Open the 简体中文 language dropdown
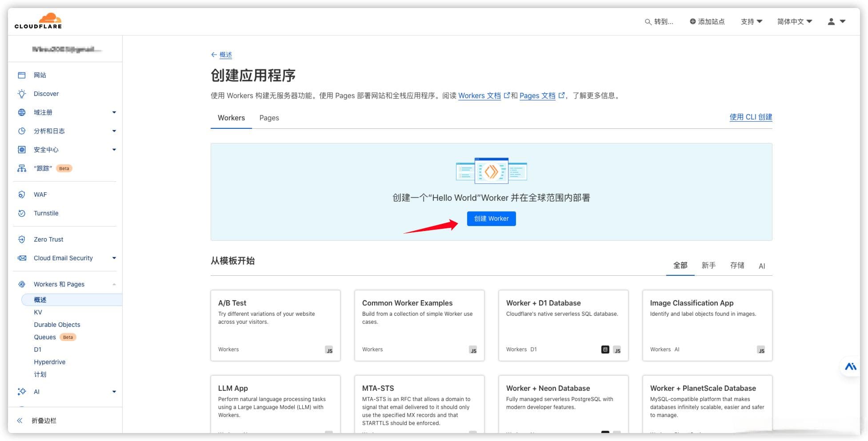 pos(794,21)
